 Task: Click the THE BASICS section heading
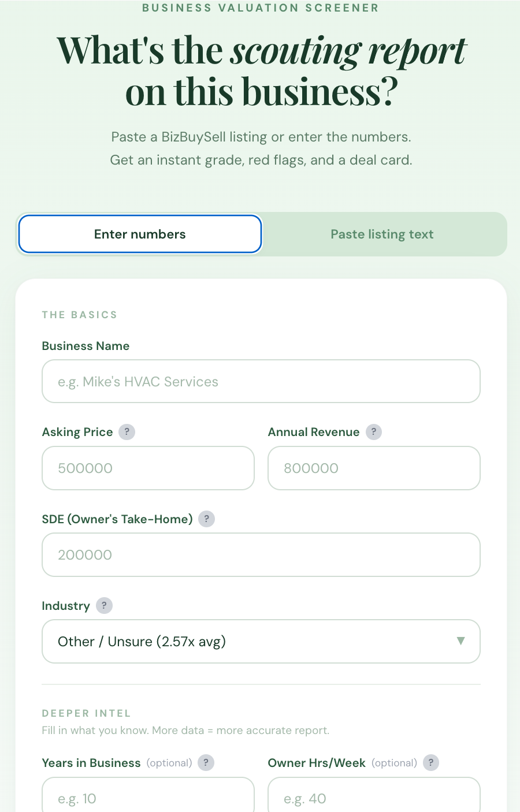[80, 315]
